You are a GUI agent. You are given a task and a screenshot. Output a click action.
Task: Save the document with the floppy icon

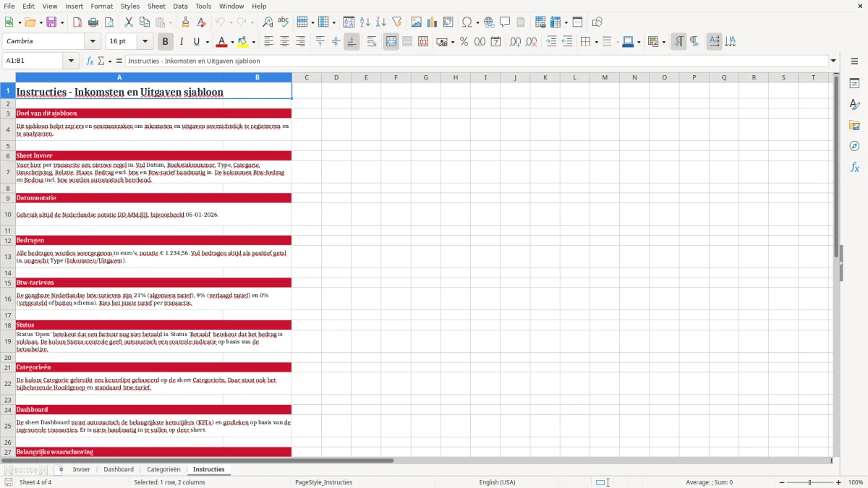pyautogui.click(x=51, y=22)
